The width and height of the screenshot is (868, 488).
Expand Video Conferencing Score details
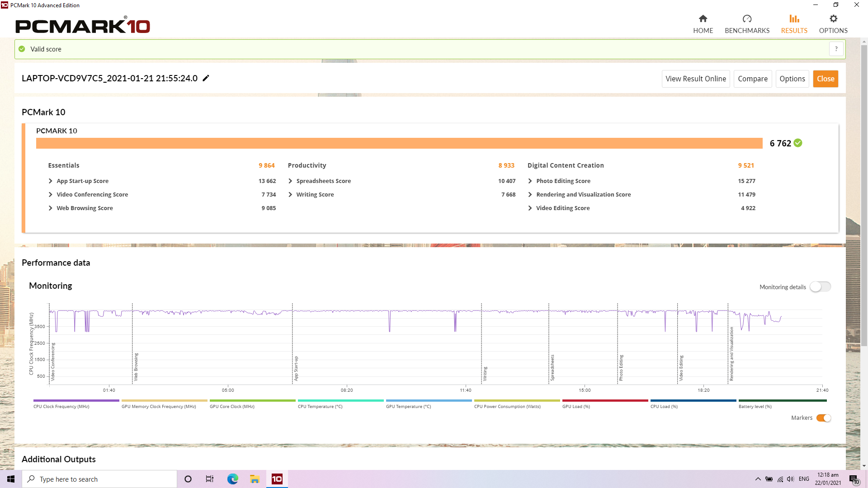50,194
